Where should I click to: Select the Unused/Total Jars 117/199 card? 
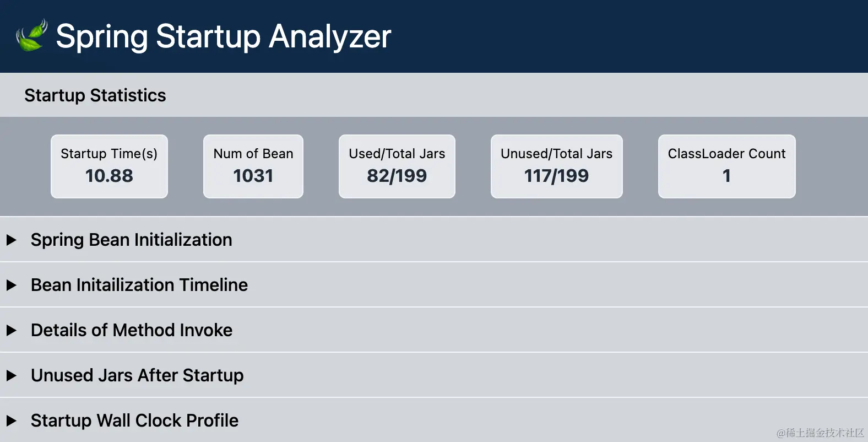(556, 166)
